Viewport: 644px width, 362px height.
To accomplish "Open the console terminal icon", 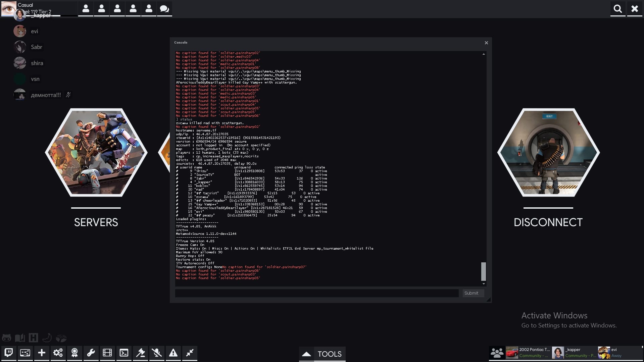I will coord(124,353).
